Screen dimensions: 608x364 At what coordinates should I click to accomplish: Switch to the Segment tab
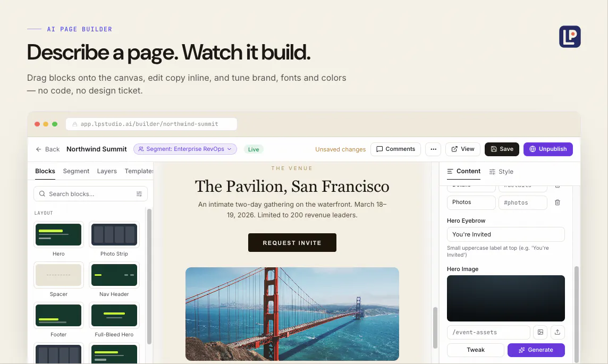76,171
